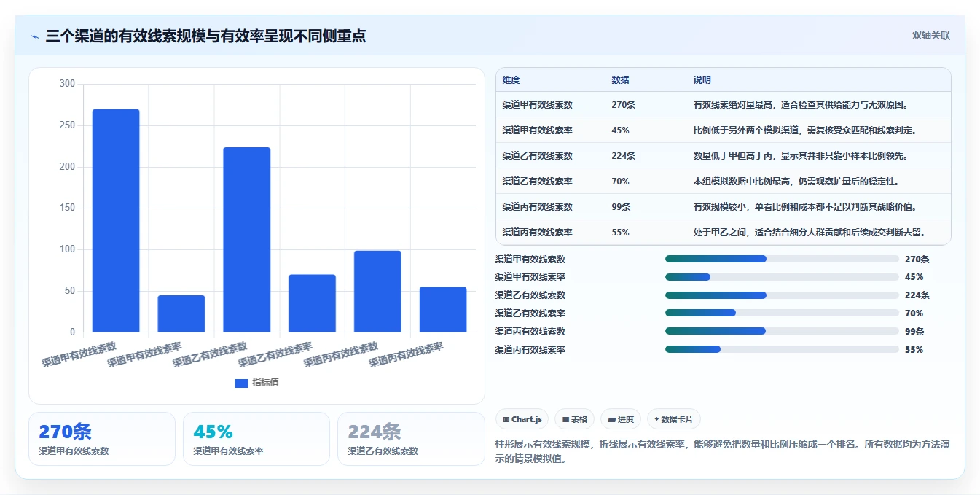
Task: Select the 进度 chip
Action: point(621,419)
